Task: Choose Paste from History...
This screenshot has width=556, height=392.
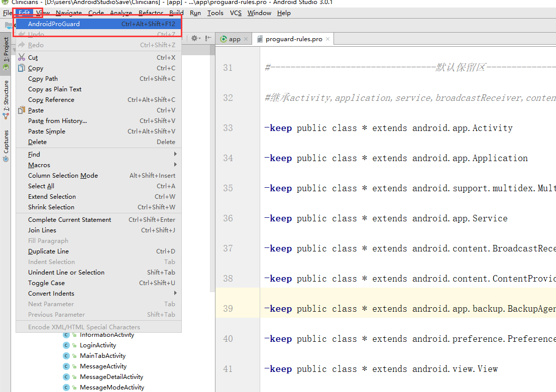Action: click(x=98, y=121)
